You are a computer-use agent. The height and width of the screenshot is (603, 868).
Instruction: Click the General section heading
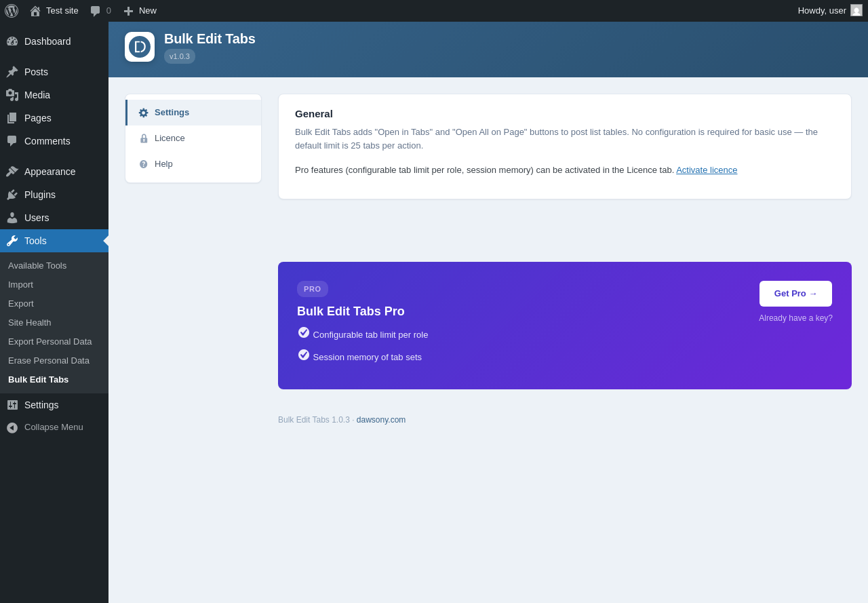coord(314,114)
